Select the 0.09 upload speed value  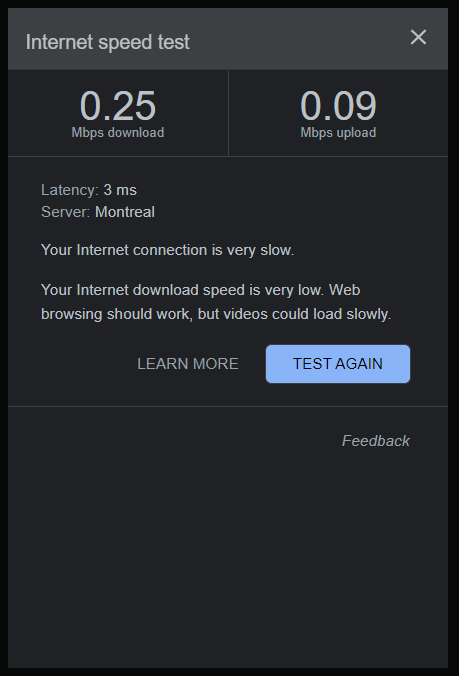pos(338,106)
